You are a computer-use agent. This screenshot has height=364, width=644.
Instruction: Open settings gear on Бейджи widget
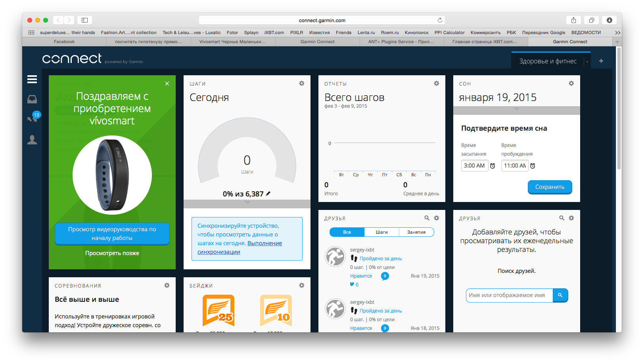point(302,286)
